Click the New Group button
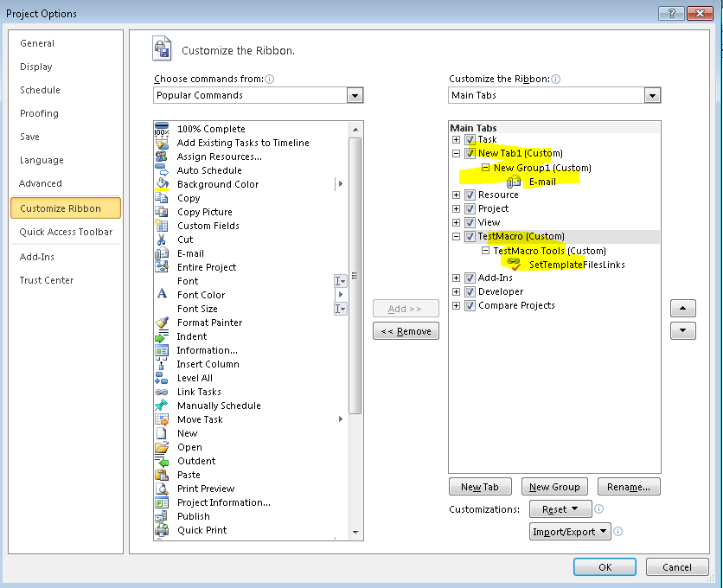Screen dimensions: 723x588 554,486
